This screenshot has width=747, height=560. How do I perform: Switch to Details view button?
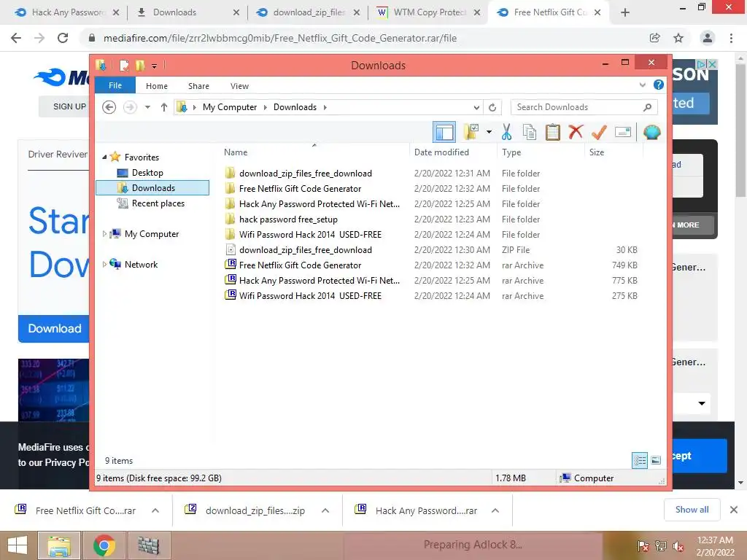click(639, 461)
